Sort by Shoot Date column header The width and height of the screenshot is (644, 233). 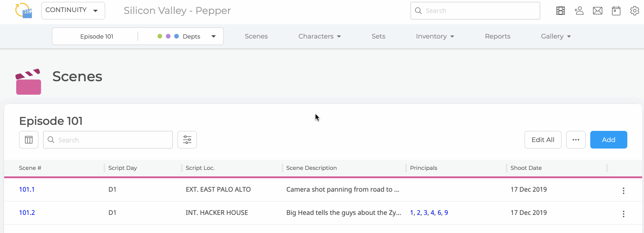(526, 168)
